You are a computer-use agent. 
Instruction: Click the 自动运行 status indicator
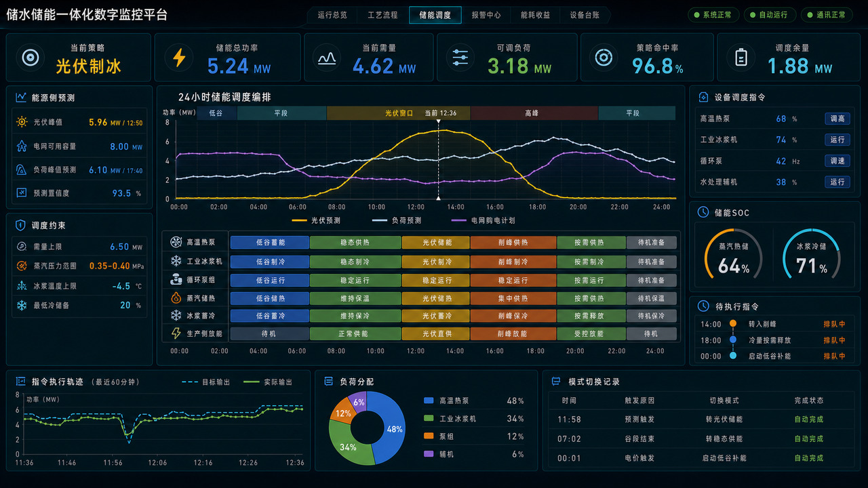[769, 15]
